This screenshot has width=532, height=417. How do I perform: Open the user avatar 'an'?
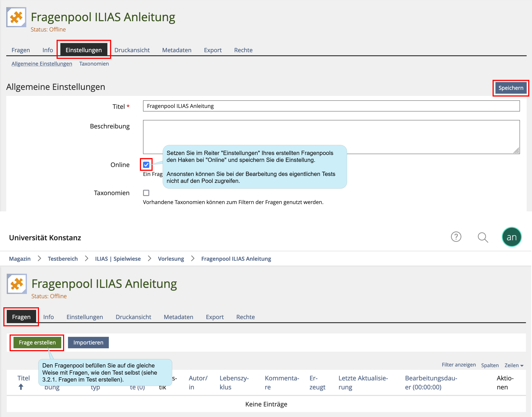(512, 237)
